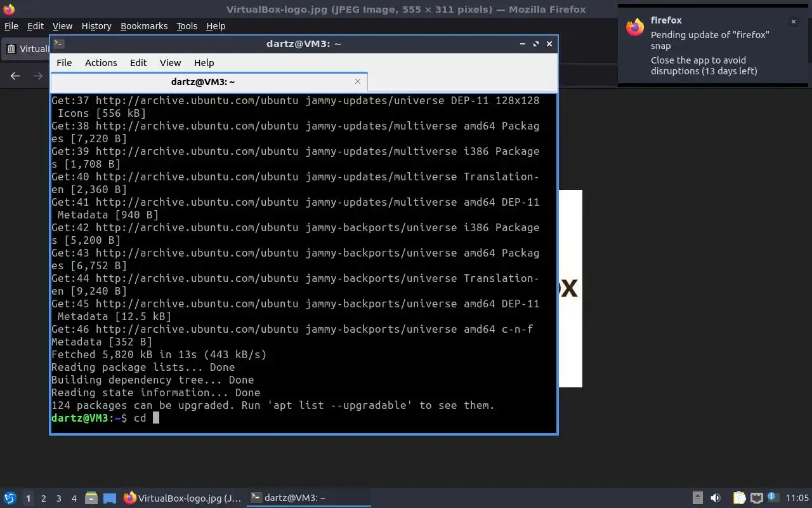
Task: Open the update notifier tray icon
Action: pyautogui.click(x=773, y=497)
